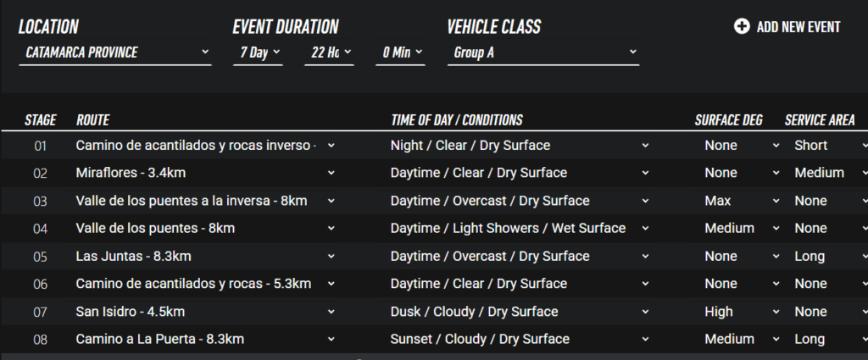Change stage 04 Light Showers conditions dropdown
The image size is (868, 360).
[x=520, y=228]
